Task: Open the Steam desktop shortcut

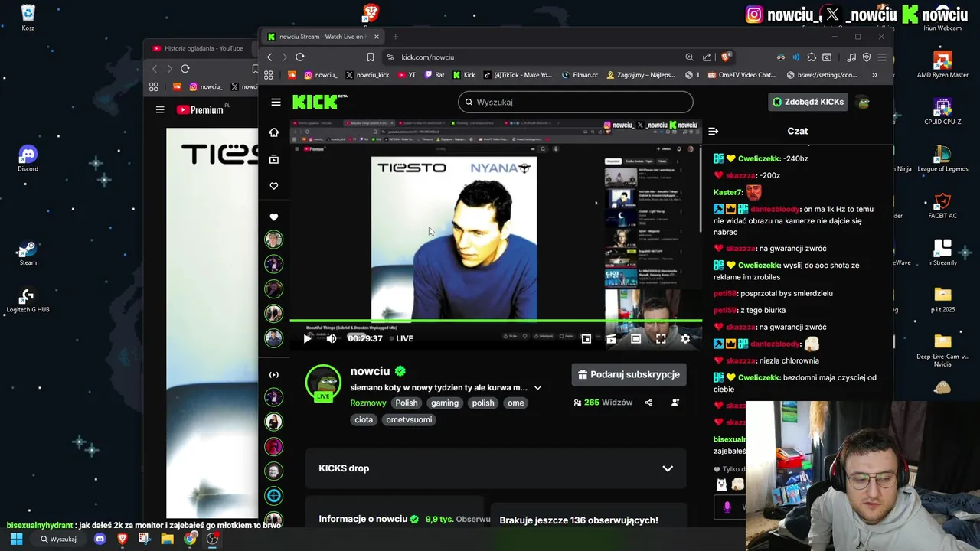Action: [x=28, y=253]
